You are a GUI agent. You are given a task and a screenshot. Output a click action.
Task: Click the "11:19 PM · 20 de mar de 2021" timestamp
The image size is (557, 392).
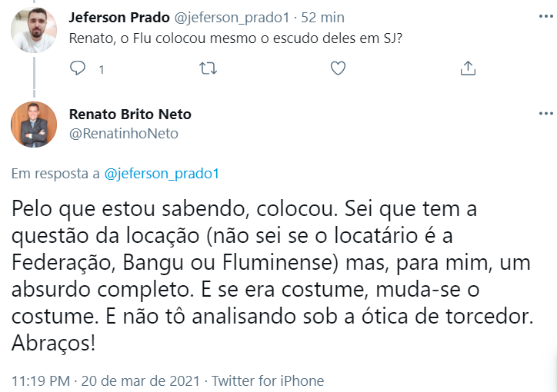(105, 380)
